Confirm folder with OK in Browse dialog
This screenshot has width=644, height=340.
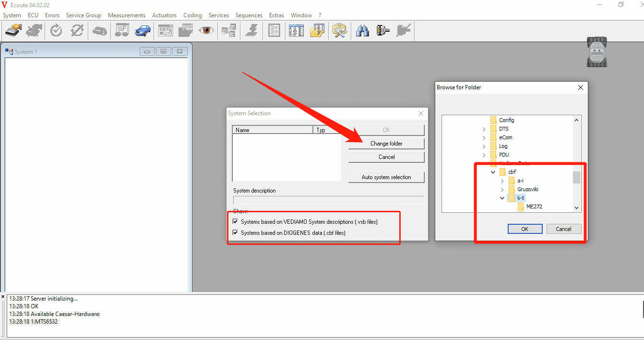(x=525, y=229)
